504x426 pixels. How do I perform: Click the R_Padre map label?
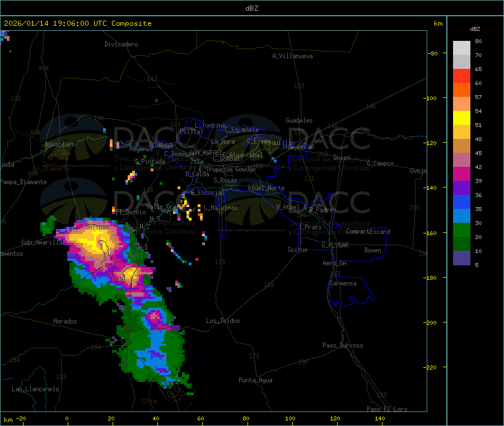321,210
